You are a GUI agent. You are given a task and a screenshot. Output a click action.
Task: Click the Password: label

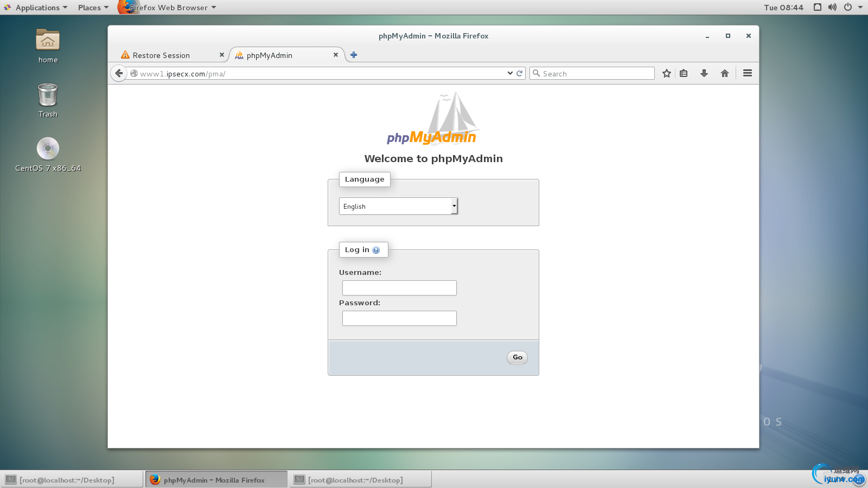[360, 303]
